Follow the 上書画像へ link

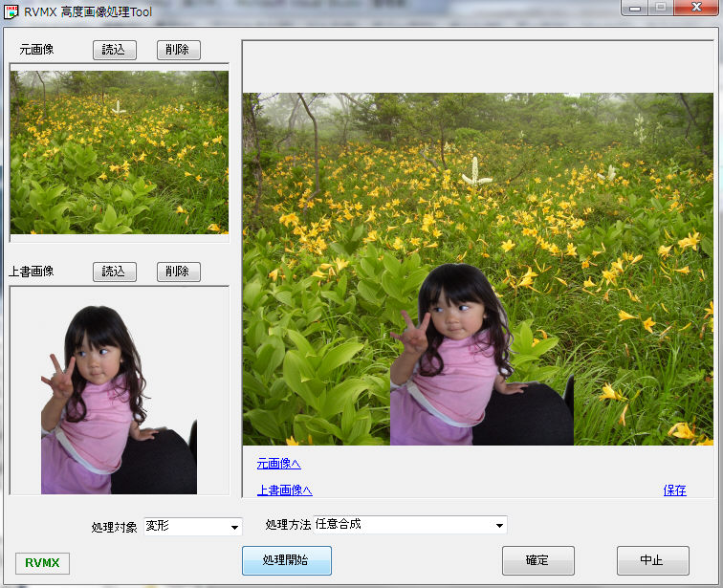click(x=284, y=490)
